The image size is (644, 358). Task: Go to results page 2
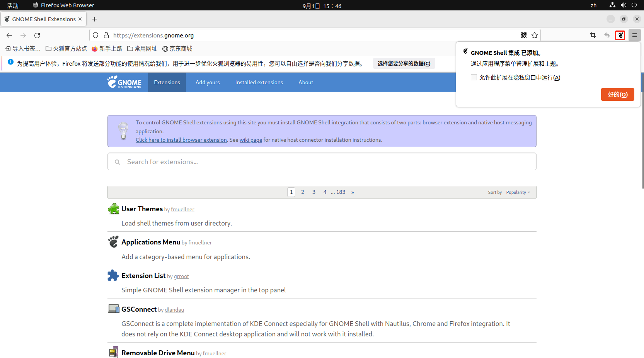click(x=303, y=192)
